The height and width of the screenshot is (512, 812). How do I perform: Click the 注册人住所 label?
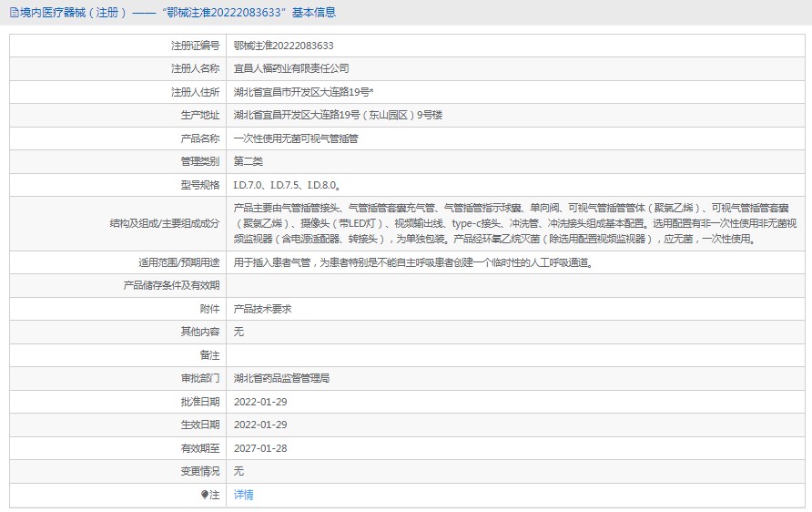point(195,92)
